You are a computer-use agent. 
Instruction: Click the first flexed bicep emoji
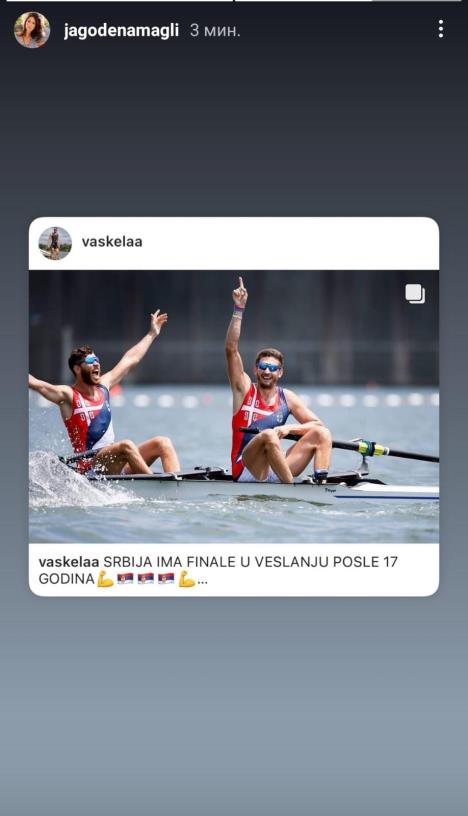(x=105, y=579)
